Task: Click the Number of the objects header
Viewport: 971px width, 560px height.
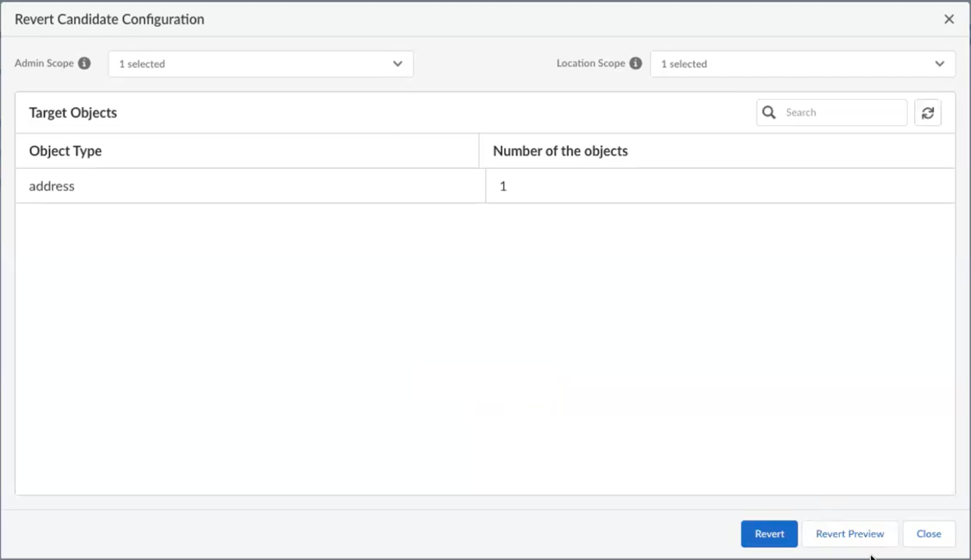Action: pos(560,151)
